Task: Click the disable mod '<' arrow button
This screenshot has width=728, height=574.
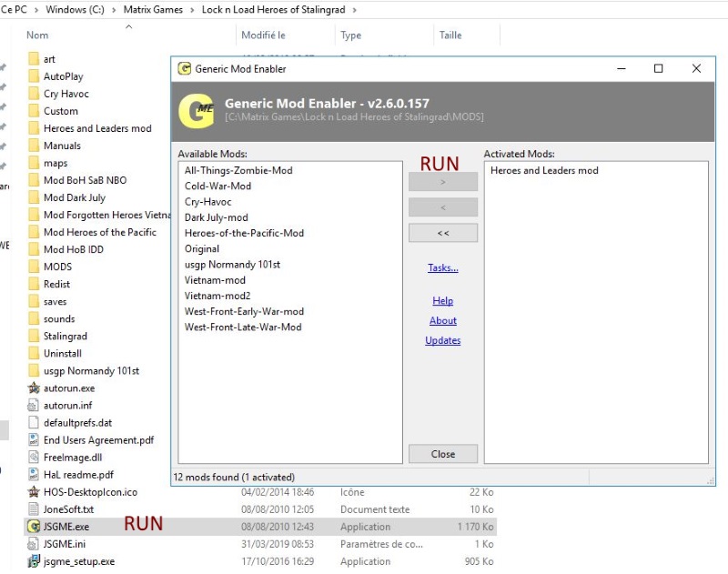Action: point(443,207)
